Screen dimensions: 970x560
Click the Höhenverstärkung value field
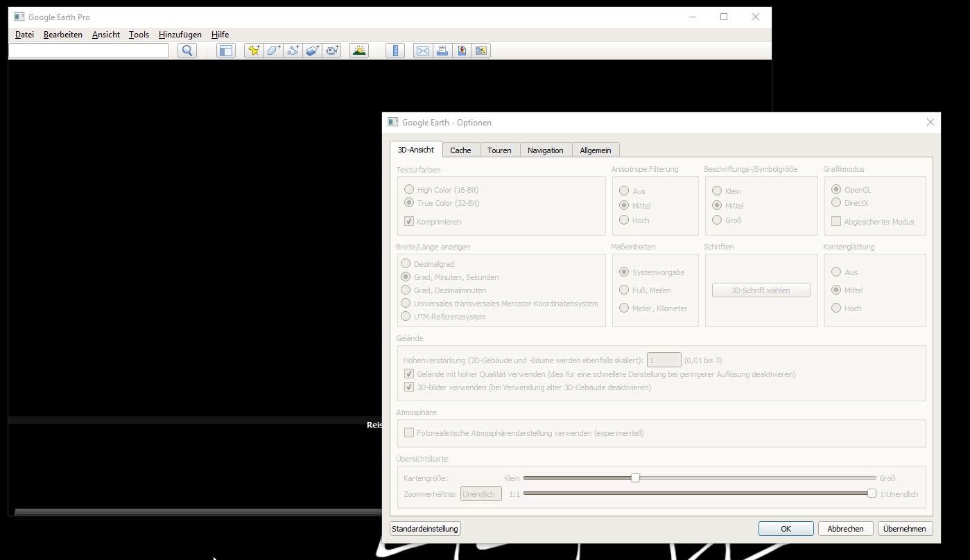click(664, 360)
